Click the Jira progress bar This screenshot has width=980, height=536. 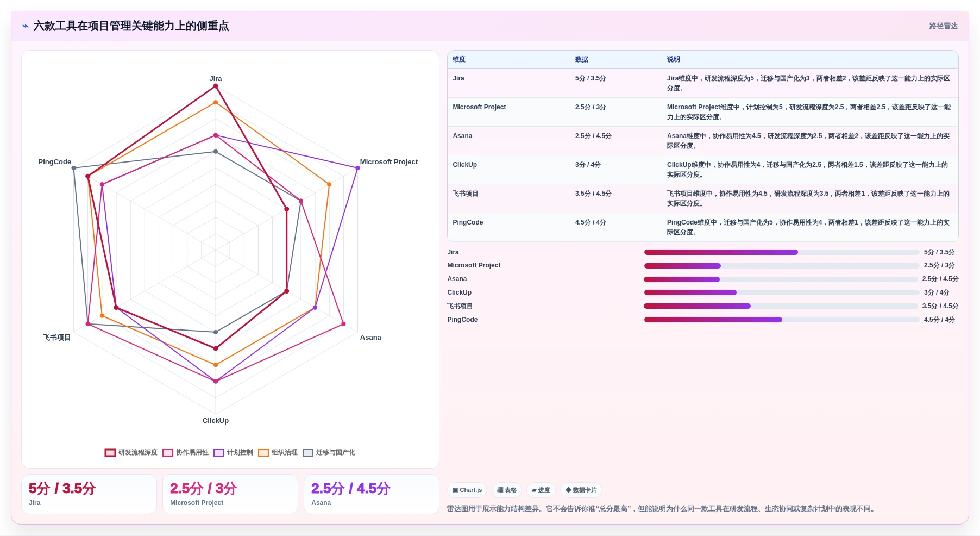pos(782,252)
